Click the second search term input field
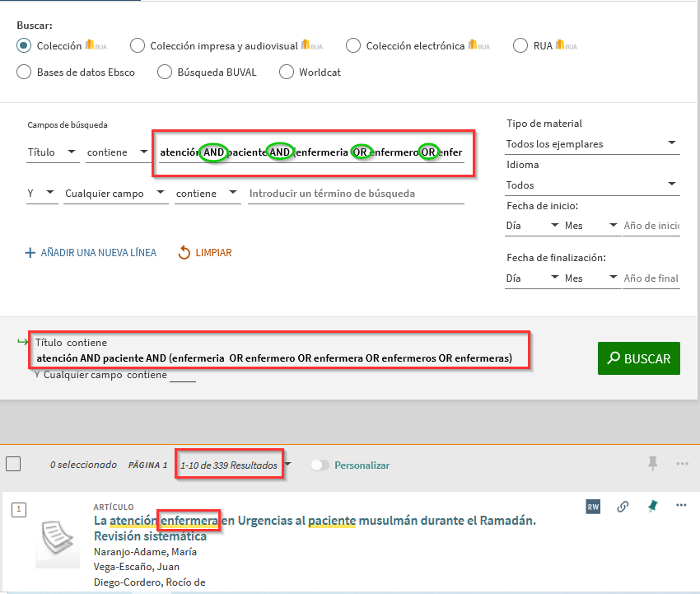Viewport: 700px width, 594px height. 356,194
